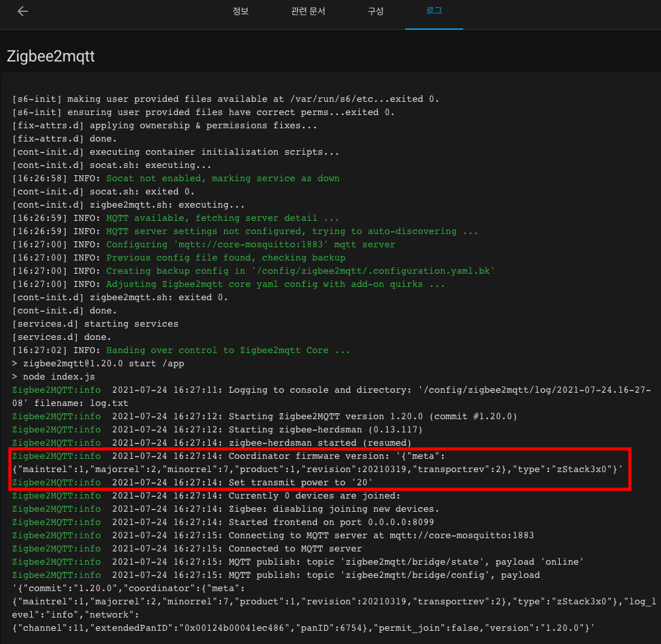Click line 'Coordinator firmware version'
The width and height of the screenshot is (661, 644).
(318, 463)
